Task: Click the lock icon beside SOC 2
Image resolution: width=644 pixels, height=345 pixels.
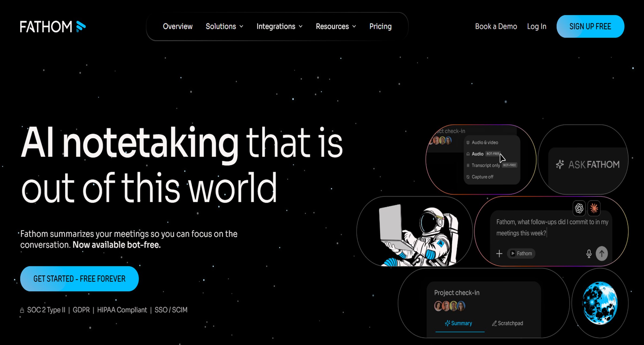Action: click(x=22, y=310)
